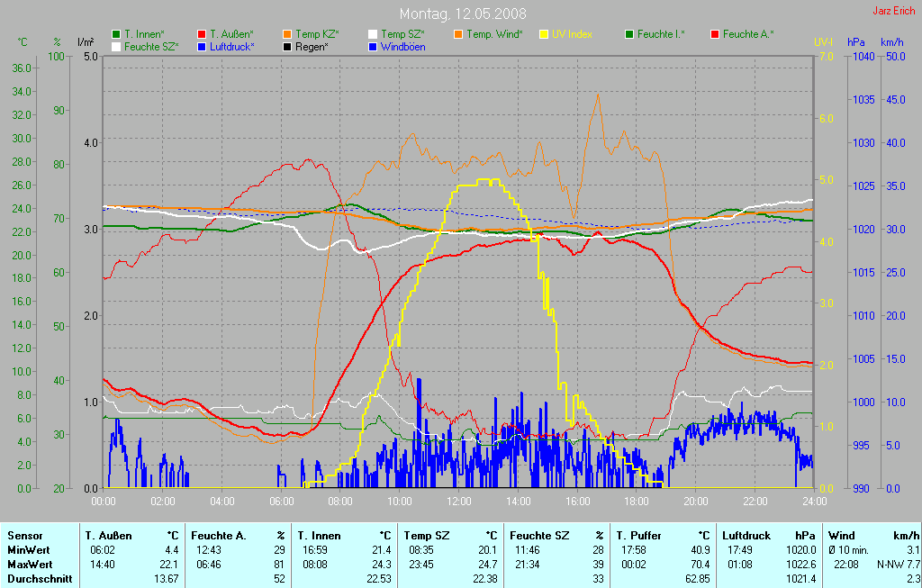Screen dimensions: 922x588
Task: Click the 13.67 average outdoor temperature
Action: pyautogui.click(x=166, y=579)
